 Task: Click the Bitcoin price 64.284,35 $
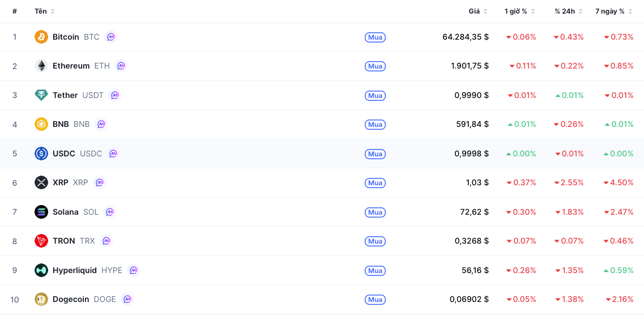(x=466, y=37)
